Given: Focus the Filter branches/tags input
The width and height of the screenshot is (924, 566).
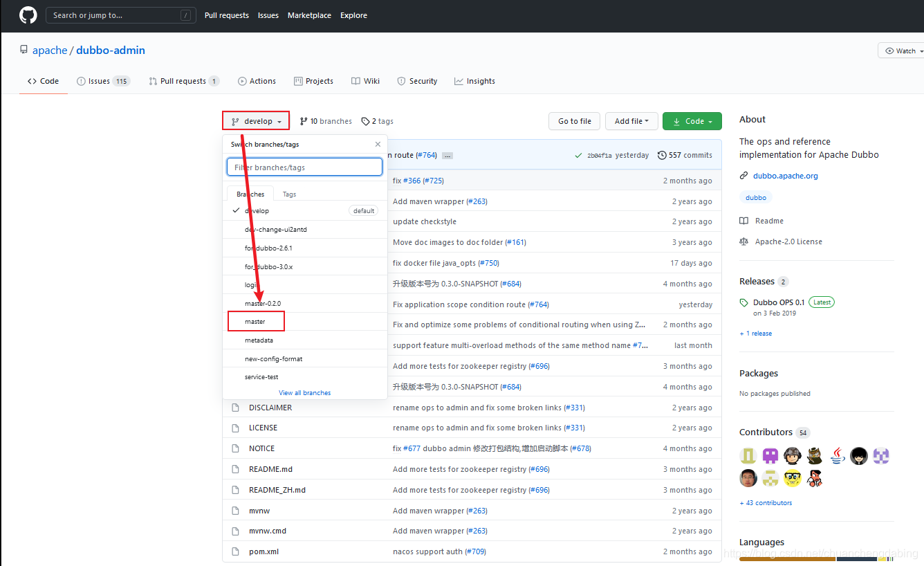Looking at the screenshot, I should (x=304, y=167).
